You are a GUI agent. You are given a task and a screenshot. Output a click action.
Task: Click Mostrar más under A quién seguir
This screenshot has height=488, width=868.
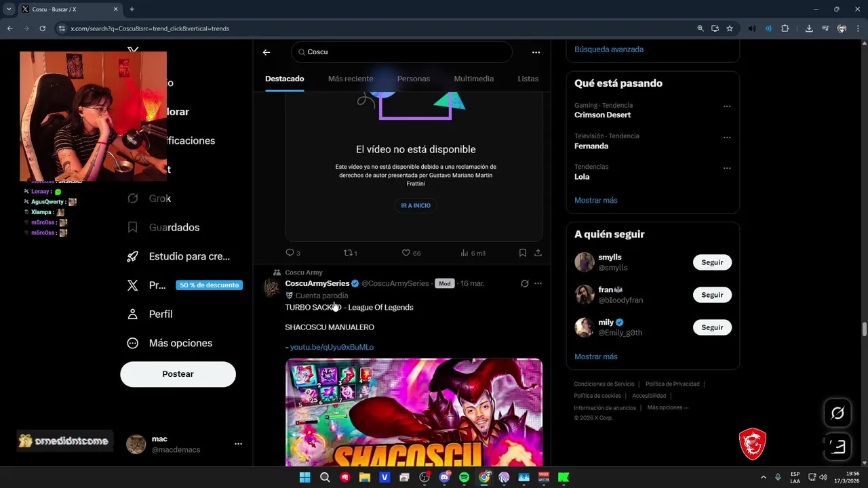[596, 357]
